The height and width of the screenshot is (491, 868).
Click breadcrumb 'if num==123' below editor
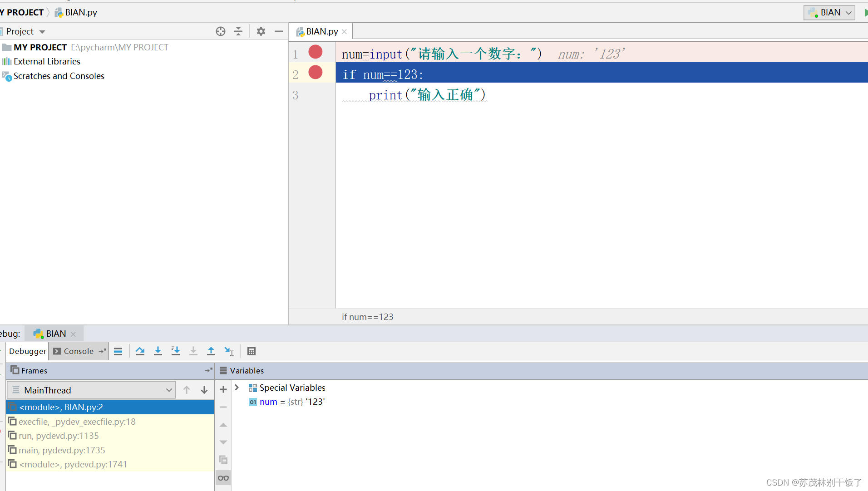click(368, 317)
